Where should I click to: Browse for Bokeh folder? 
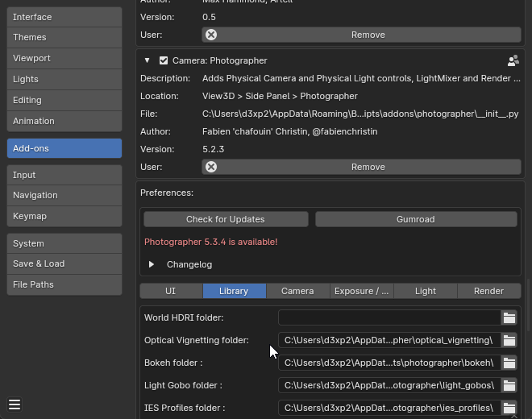509,363
